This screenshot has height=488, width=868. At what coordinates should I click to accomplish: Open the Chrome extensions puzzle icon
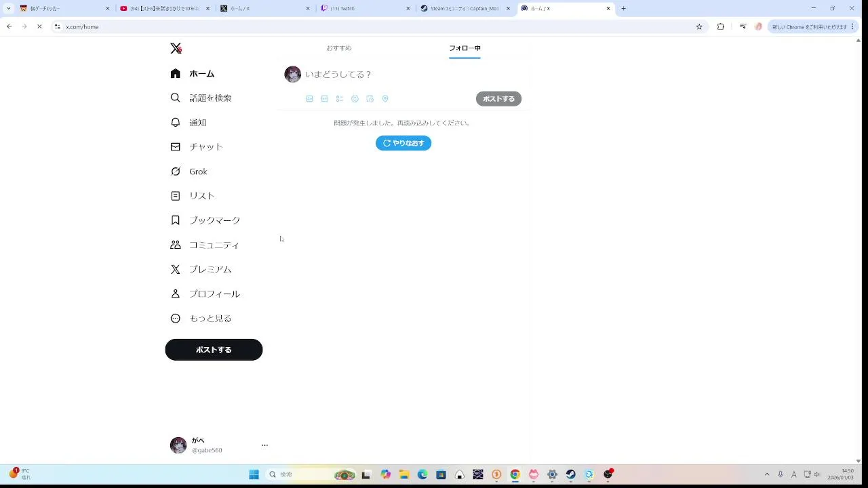720,26
